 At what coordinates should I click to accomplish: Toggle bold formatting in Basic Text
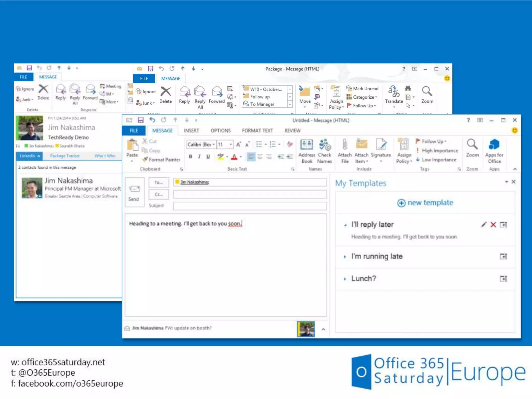(191, 157)
